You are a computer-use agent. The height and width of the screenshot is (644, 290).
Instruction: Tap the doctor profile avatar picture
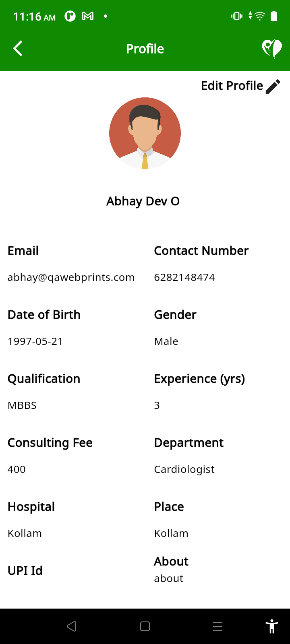[x=145, y=133]
